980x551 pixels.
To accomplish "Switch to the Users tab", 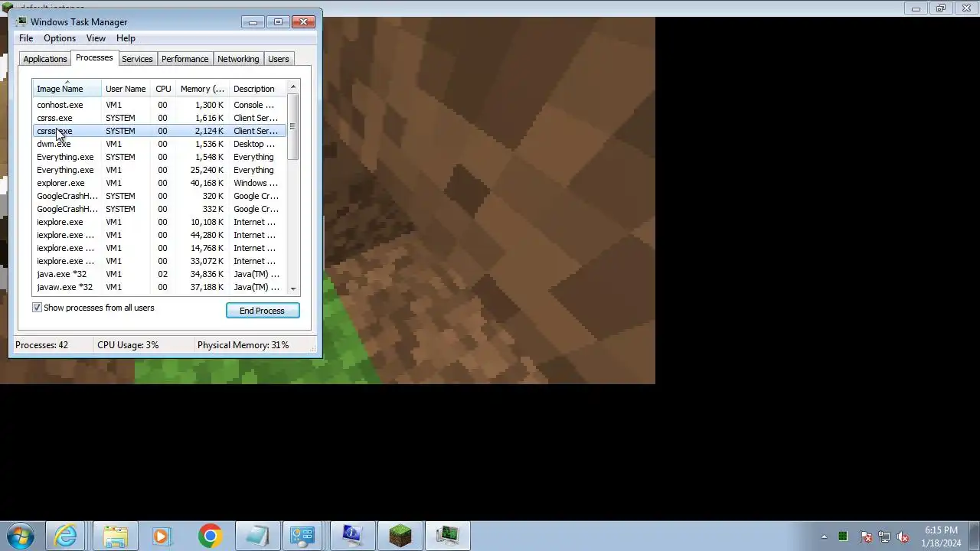I will tap(278, 59).
